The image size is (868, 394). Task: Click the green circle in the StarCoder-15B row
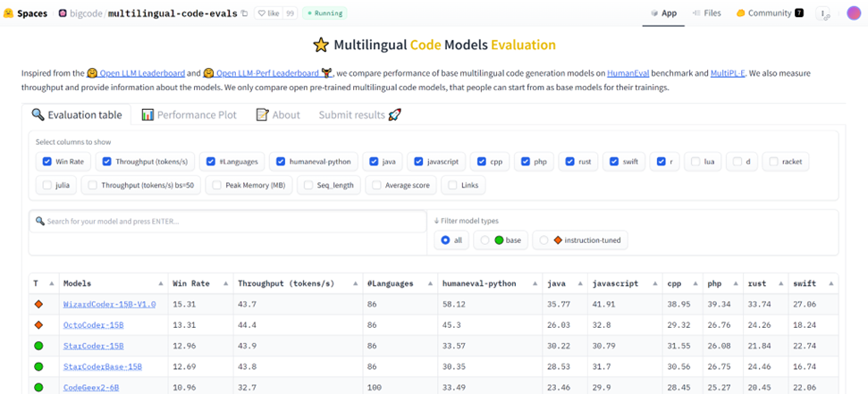coord(38,346)
